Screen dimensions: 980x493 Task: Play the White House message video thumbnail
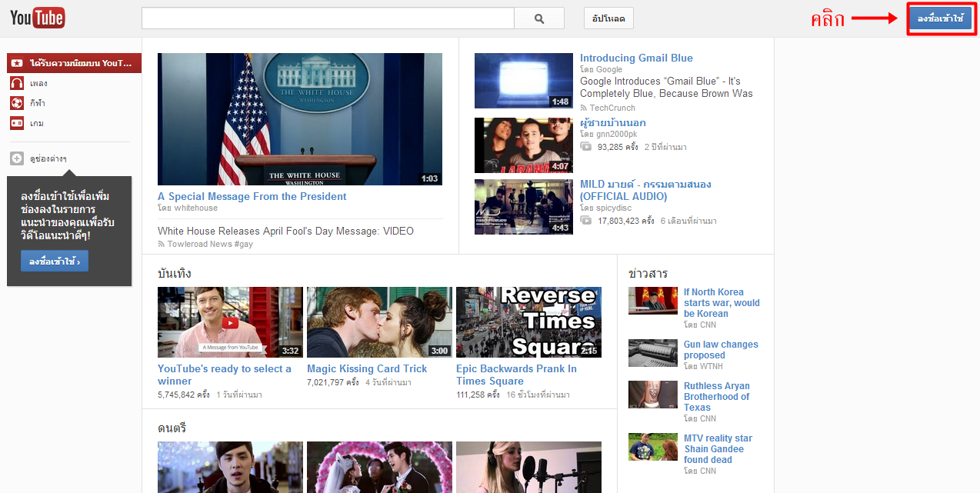click(x=300, y=119)
